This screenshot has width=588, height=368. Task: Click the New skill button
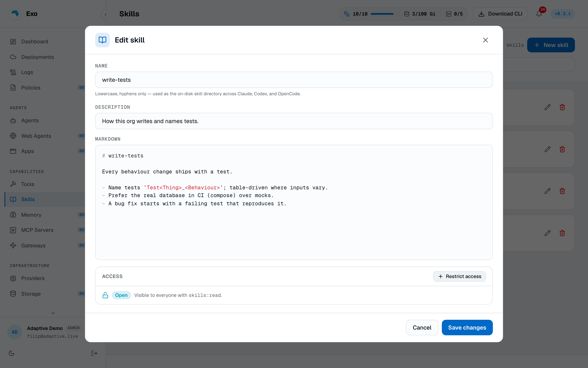[551, 45]
